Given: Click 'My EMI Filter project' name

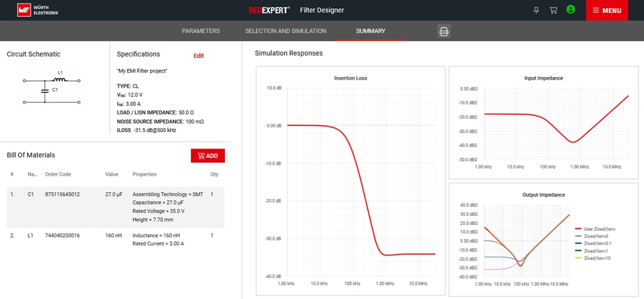Looking at the screenshot, I should point(142,71).
